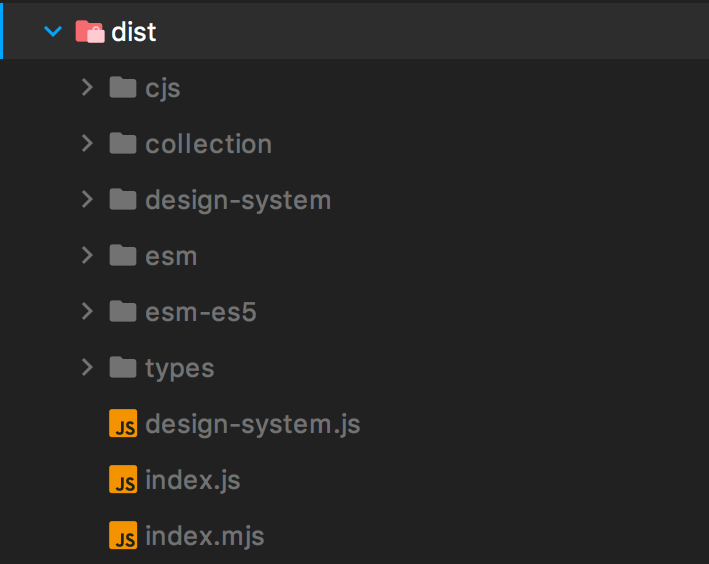Select the types folder label
This screenshot has width=709, height=564.
pyautogui.click(x=180, y=369)
